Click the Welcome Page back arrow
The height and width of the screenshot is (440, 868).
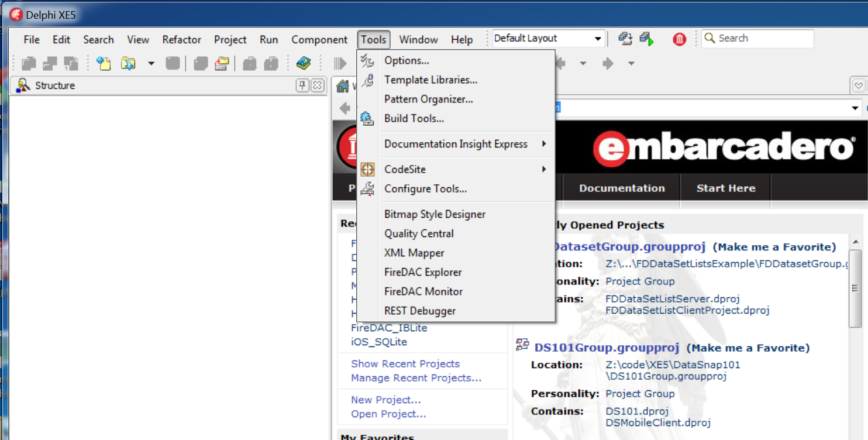pos(345,108)
